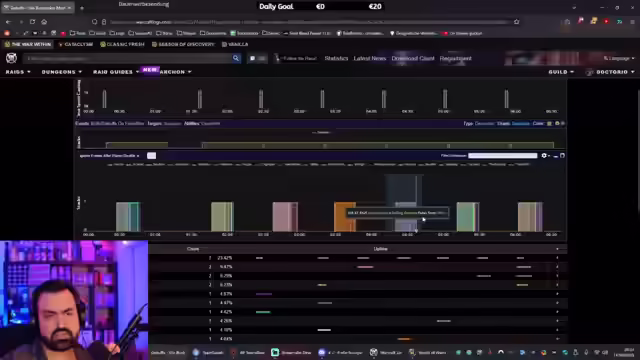
Task: Click the Count column header
Action: click(193, 249)
